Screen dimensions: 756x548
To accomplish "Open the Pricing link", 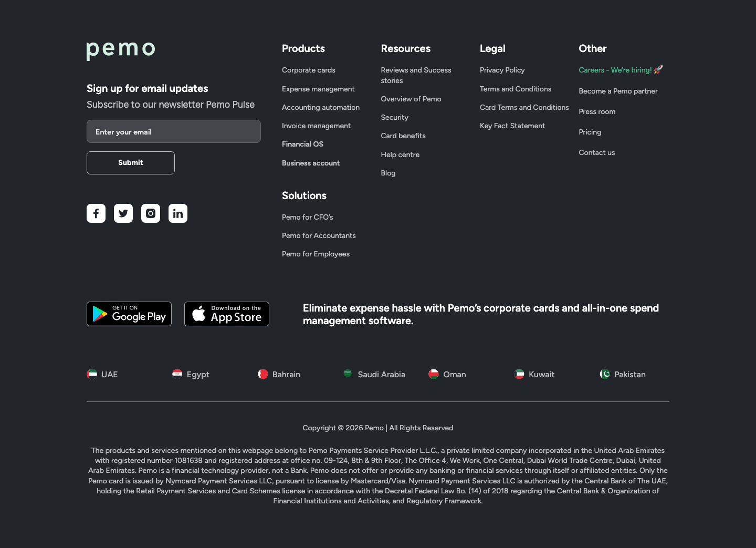I will click(590, 132).
